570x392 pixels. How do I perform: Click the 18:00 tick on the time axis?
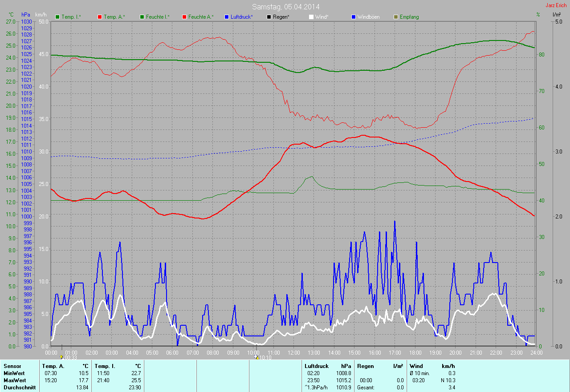(415, 352)
